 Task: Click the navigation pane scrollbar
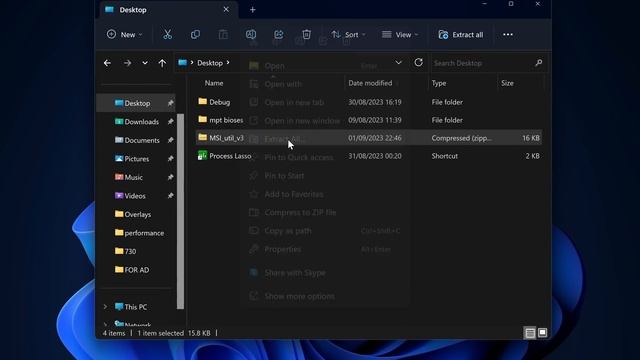pyautogui.click(x=180, y=211)
